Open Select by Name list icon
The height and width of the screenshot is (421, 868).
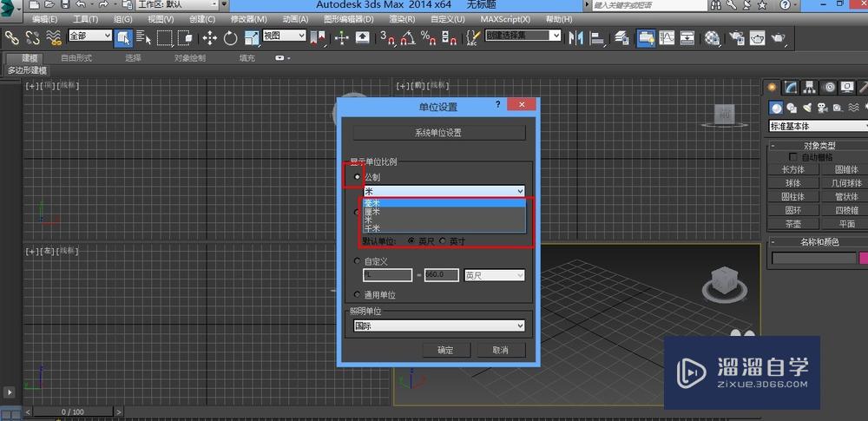(x=144, y=37)
